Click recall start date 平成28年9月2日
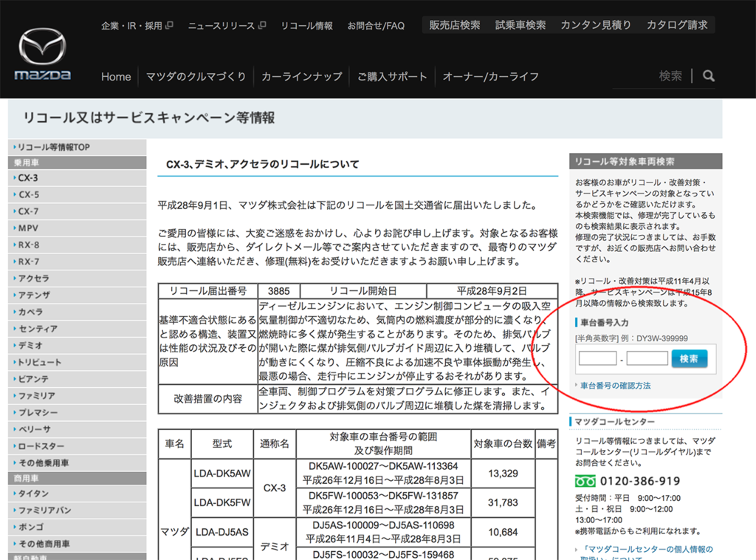 click(x=492, y=291)
